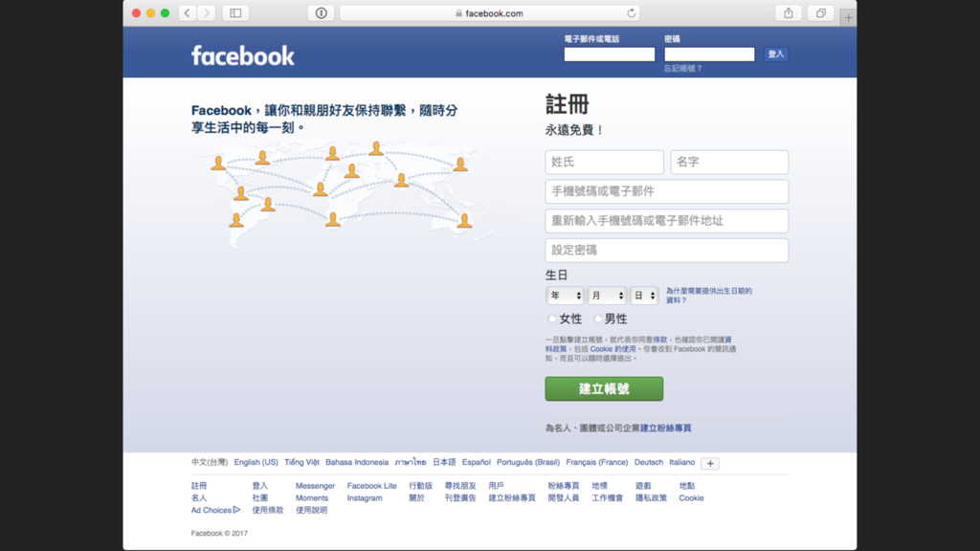Click the facebook.com address bar

tap(490, 13)
